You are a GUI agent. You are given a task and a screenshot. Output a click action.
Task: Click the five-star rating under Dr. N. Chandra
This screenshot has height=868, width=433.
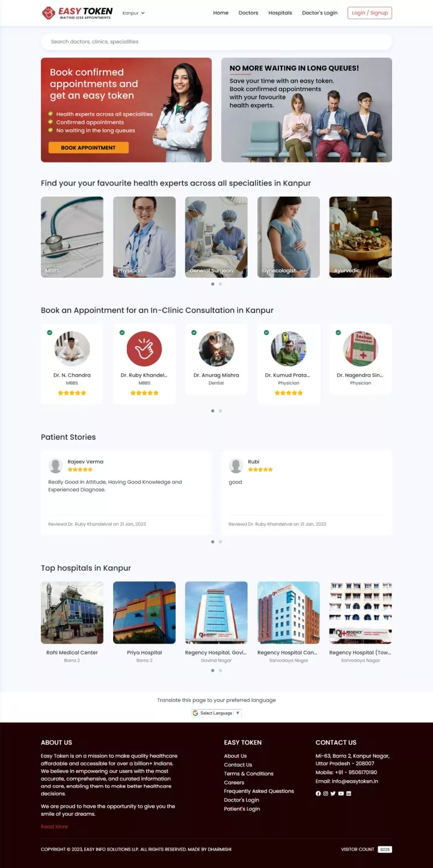click(72, 393)
